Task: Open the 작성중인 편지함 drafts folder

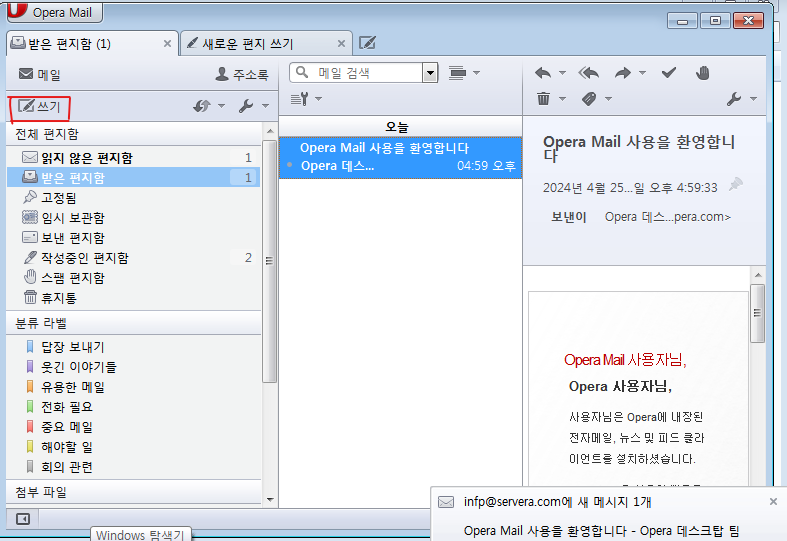Action: coord(134,257)
